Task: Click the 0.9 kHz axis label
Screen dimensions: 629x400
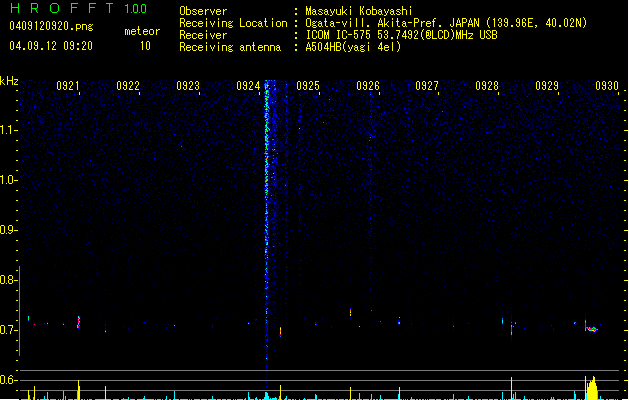Action: coord(8,230)
